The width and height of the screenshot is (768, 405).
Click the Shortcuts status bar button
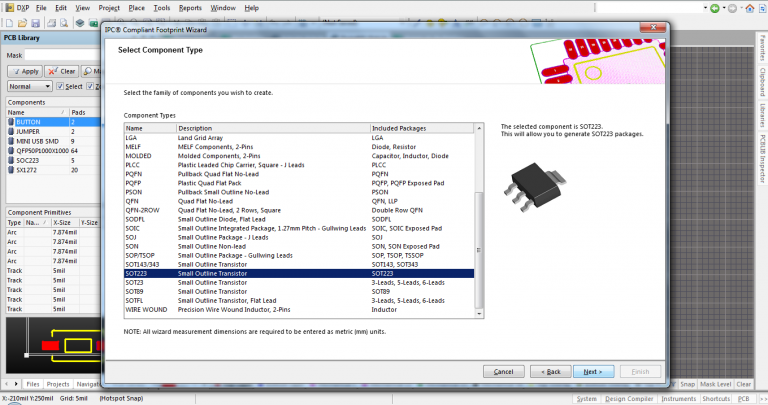click(716, 399)
